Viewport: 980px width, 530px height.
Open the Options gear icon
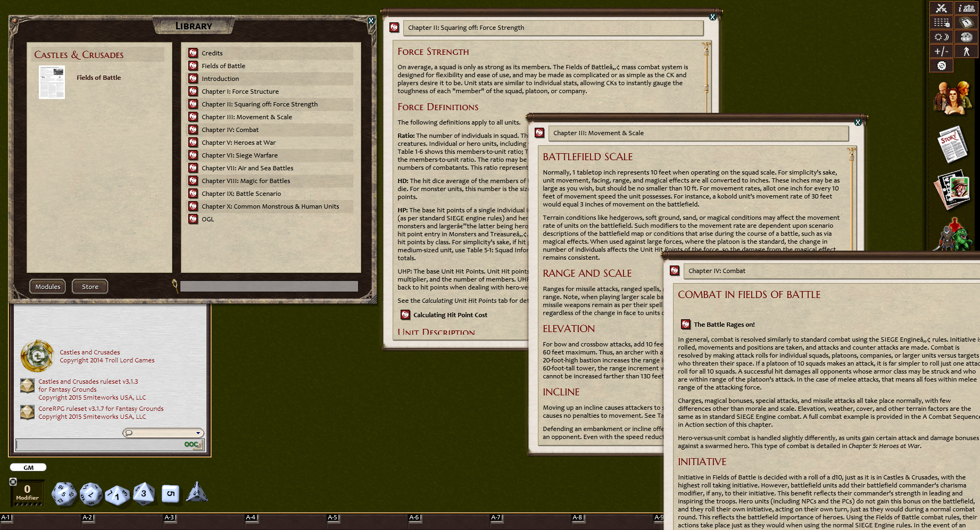(942, 65)
